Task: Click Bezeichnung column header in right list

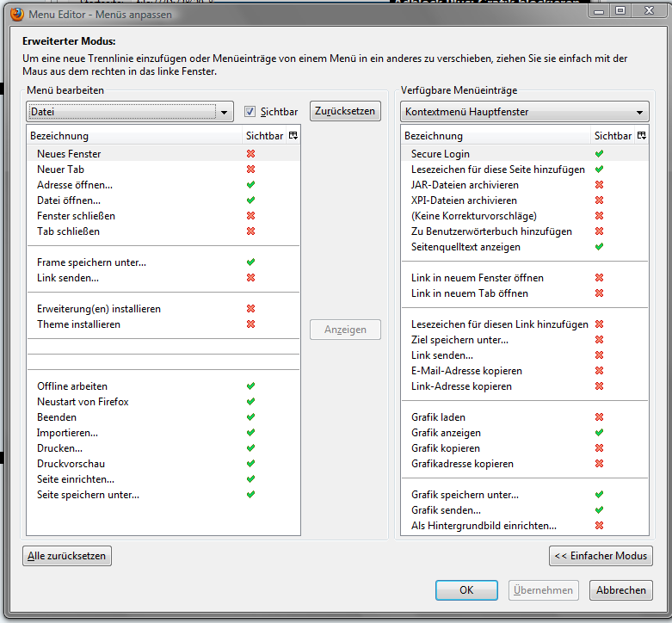Action: [x=434, y=136]
